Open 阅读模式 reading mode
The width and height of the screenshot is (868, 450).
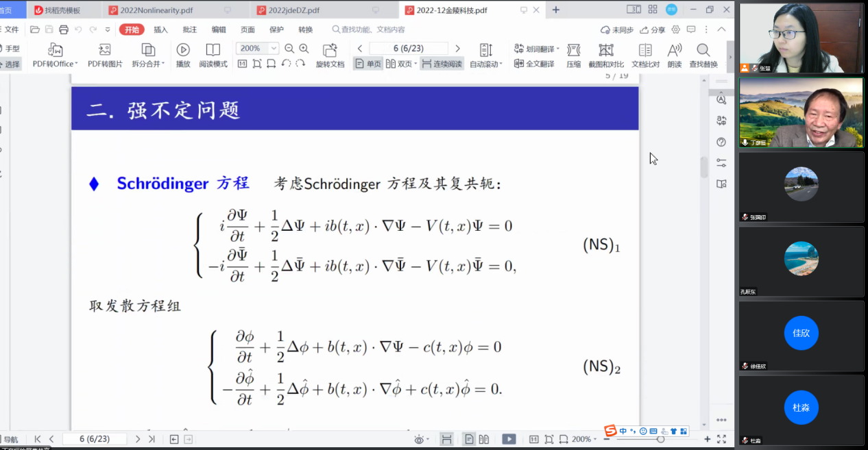click(x=213, y=50)
